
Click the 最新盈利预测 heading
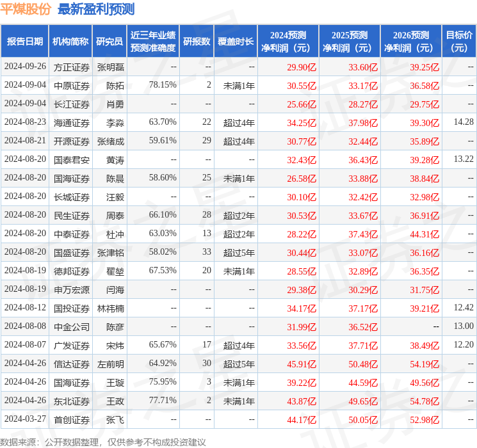click(96, 9)
